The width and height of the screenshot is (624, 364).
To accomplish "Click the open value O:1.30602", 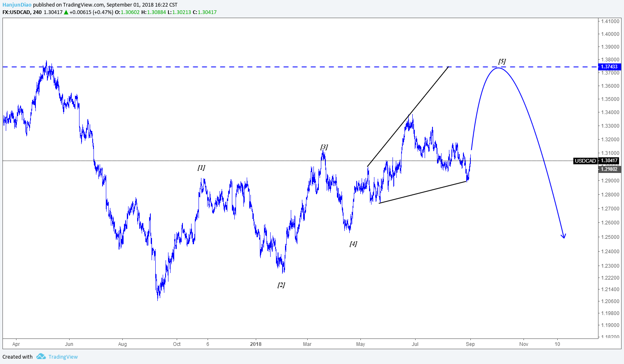I will click(x=127, y=12).
